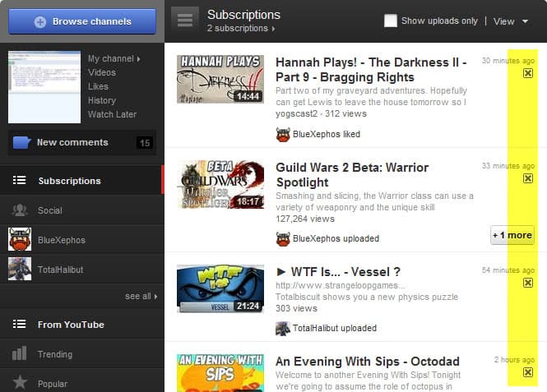Expand the 2 subscriptions link

coord(241,28)
